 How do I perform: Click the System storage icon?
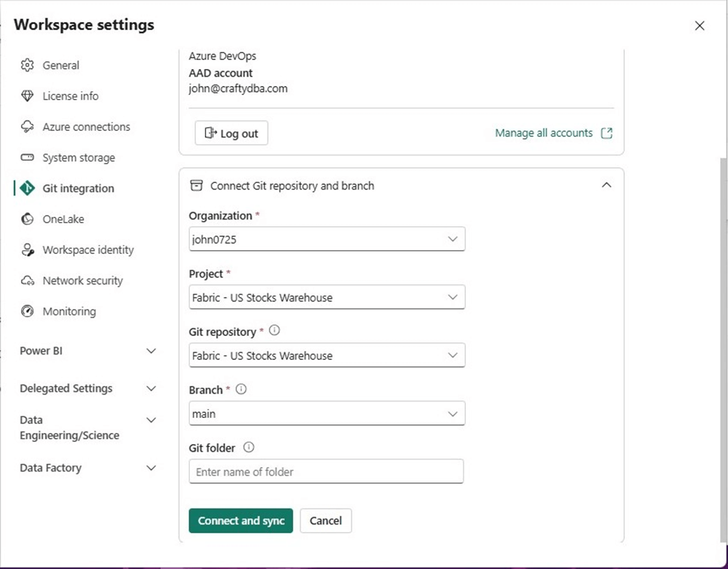point(27,158)
